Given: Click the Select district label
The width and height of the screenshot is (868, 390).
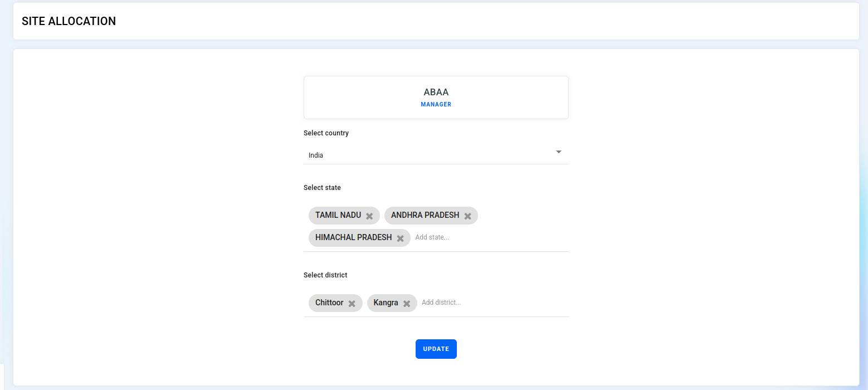Looking at the screenshot, I should [325, 275].
